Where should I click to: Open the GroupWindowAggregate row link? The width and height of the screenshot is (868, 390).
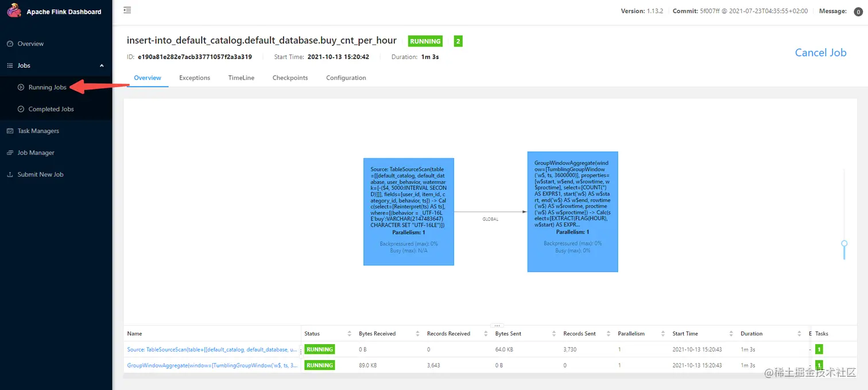[212, 365]
